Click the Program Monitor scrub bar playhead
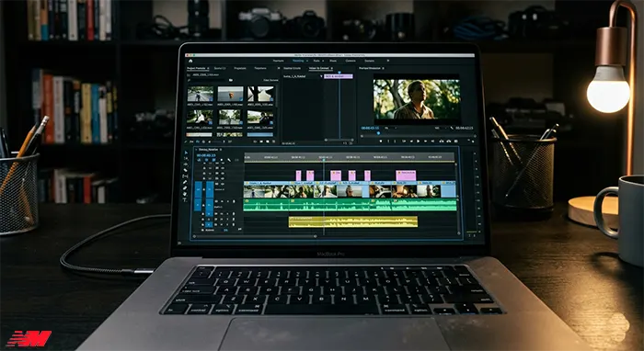Screen dimensions: 644x351 (x=378, y=133)
